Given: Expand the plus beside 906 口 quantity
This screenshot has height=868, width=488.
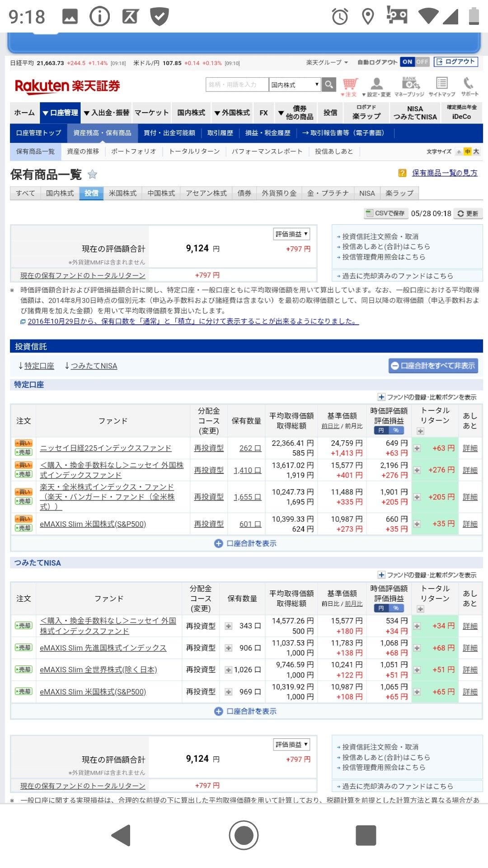Looking at the screenshot, I should tap(229, 648).
